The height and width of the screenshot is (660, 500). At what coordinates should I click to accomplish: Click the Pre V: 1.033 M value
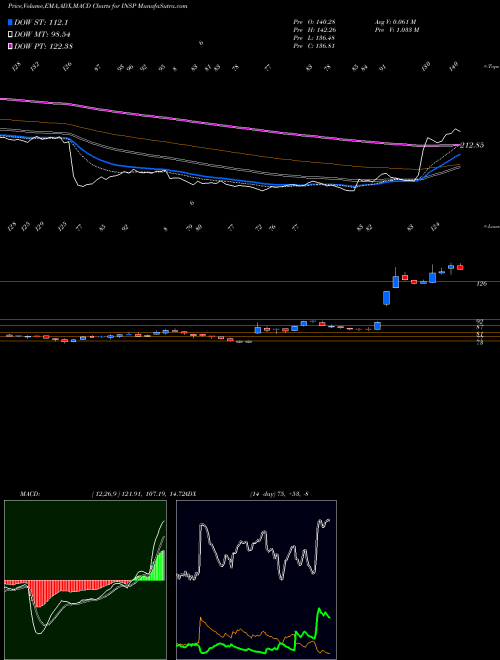click(398, 29)
